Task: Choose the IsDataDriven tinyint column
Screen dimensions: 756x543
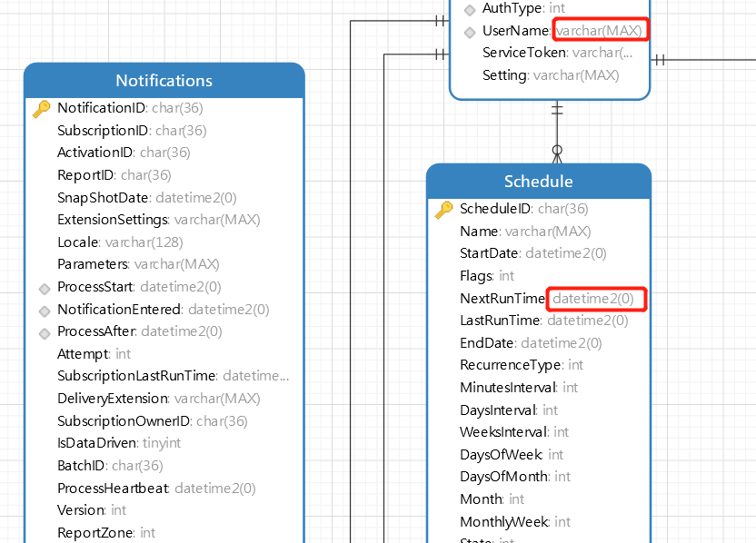Action: [x=119, y=443]
